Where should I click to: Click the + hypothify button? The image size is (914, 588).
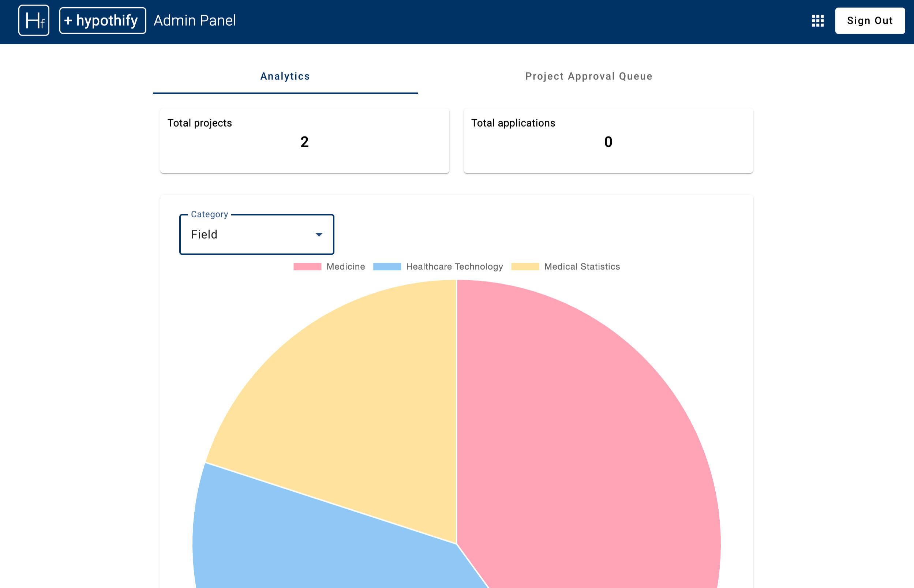pyautogui.click(x=102, y=20)
